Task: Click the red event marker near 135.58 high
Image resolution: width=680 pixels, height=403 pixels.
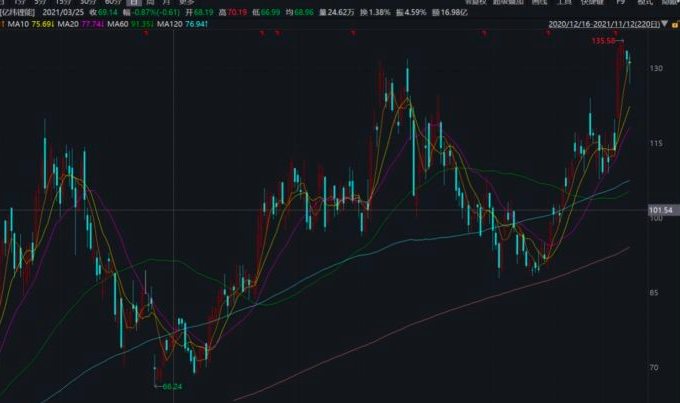Action: tap(615, 33)
